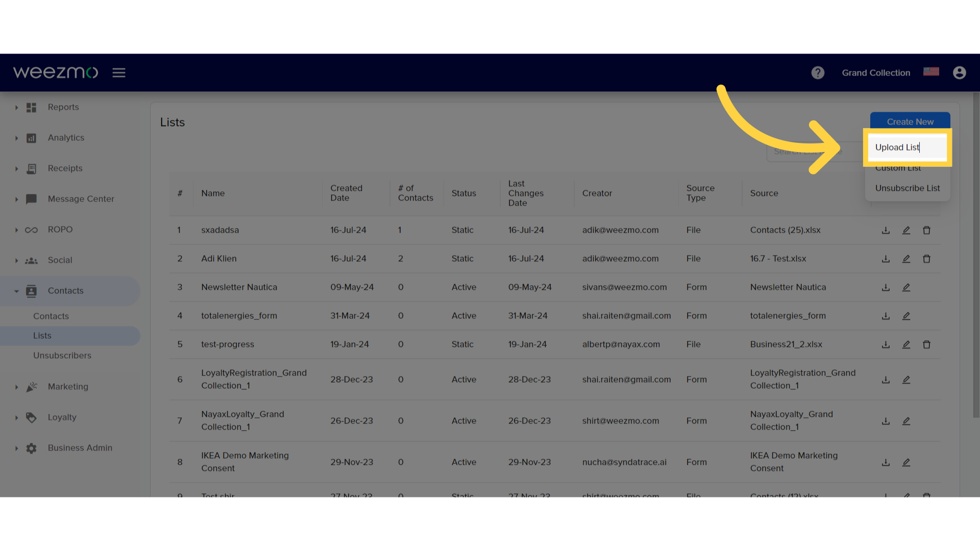
Task: Edit the Newsletter Nautica list
Action: [906, 287]
